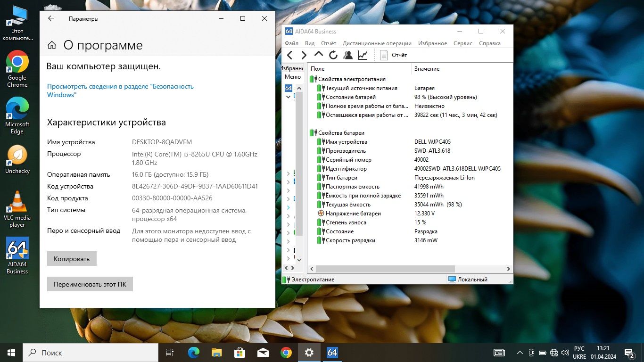
Task: Switch to AIDA64 on taskbar
Action: point(332,353)
